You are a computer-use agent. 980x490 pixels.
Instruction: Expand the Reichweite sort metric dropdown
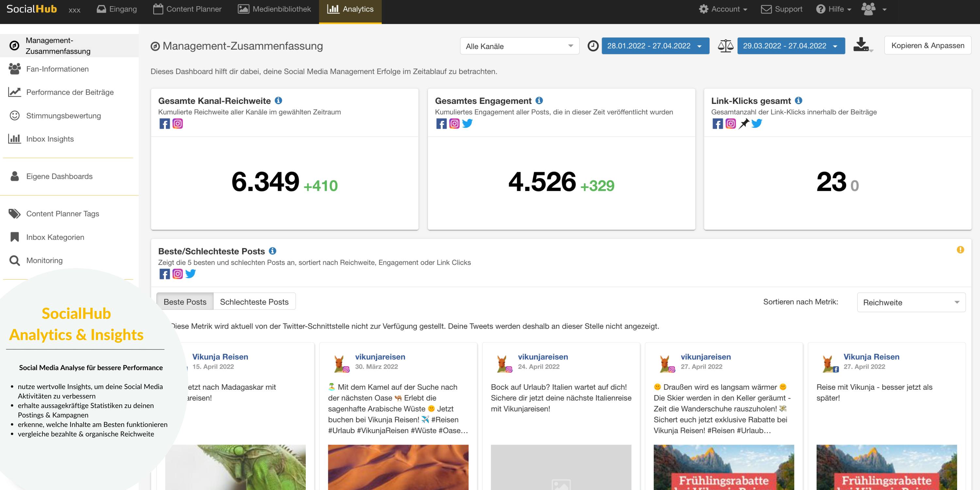[x=911, y=302]
